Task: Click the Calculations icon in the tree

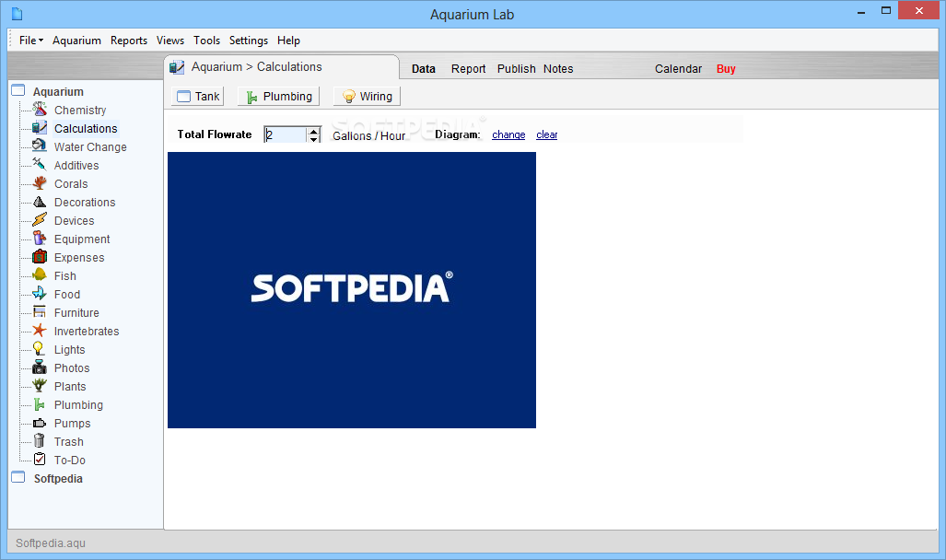Action: click(40, 127)
